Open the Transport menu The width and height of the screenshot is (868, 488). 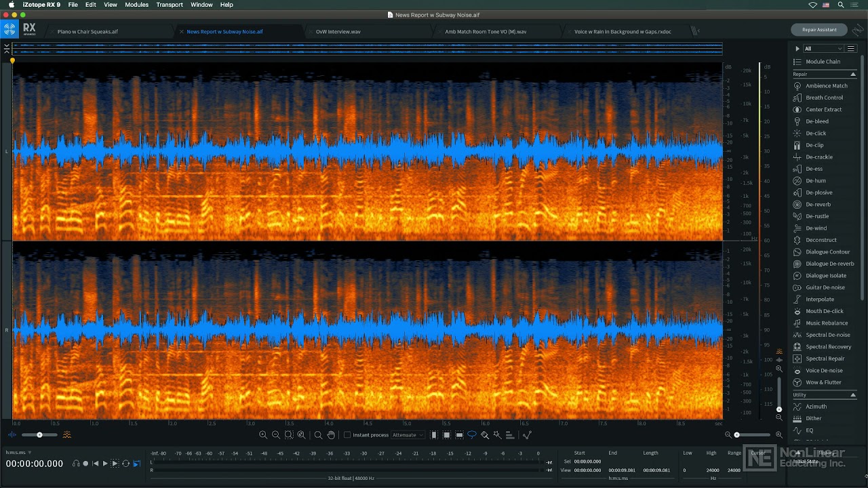(x=170, y=5)
